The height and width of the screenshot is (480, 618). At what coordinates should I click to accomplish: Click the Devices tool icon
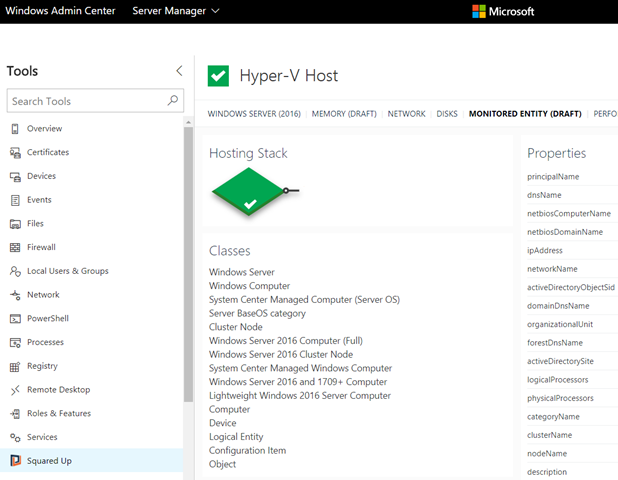pos(15,177)
